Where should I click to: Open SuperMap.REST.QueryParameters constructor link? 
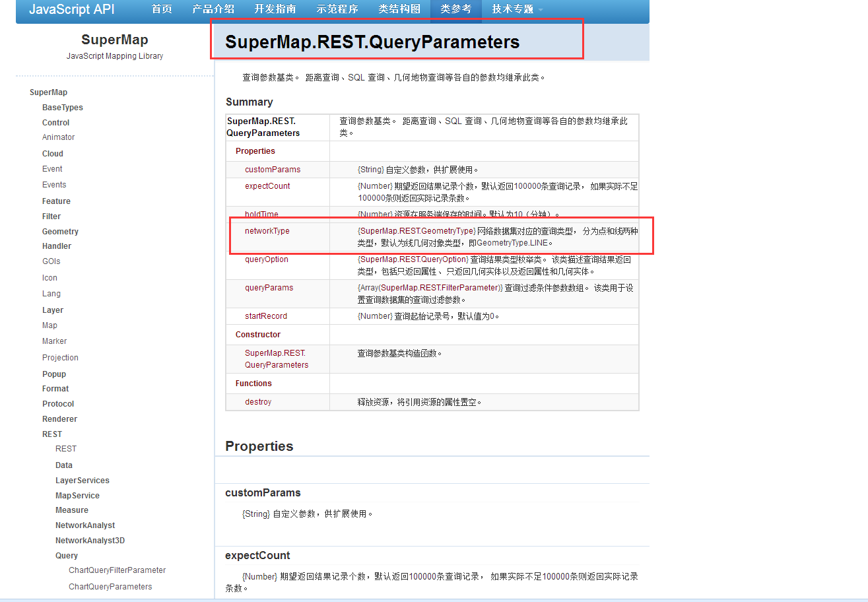(x=277, y=359)
